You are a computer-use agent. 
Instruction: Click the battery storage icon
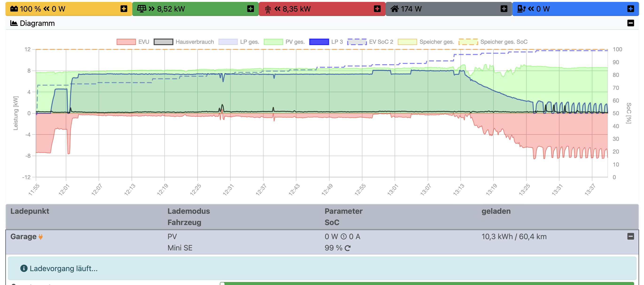pyautogui.click(x=14, y=9)
